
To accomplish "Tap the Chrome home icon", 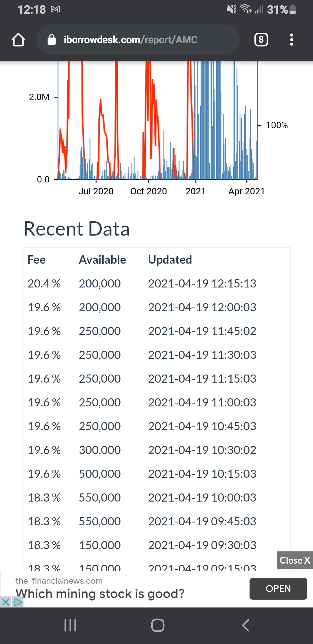I will (x=18, y=40).
